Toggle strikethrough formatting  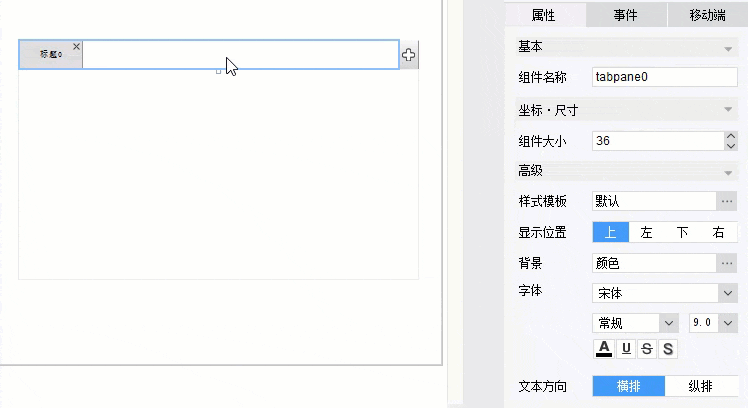(x=646, y=349)
